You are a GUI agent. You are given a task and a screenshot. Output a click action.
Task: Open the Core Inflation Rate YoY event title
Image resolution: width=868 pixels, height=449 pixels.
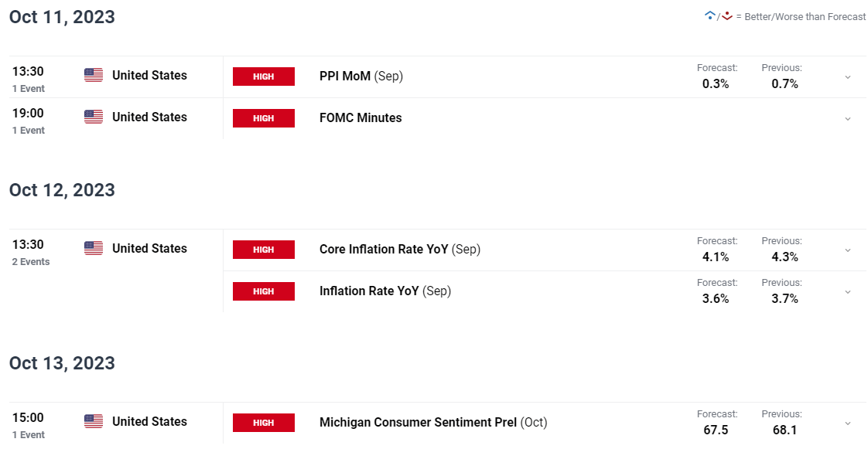click(x=384, y=250)
